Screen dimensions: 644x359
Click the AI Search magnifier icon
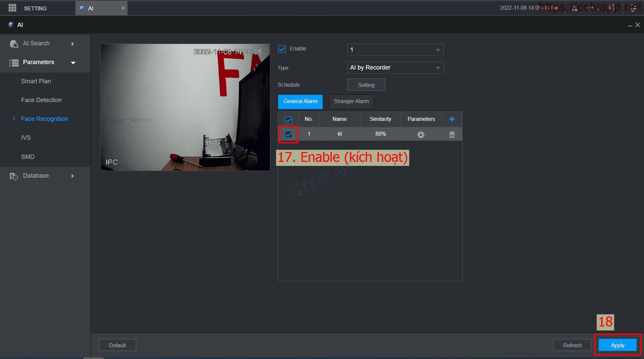(x=14, y=44)
